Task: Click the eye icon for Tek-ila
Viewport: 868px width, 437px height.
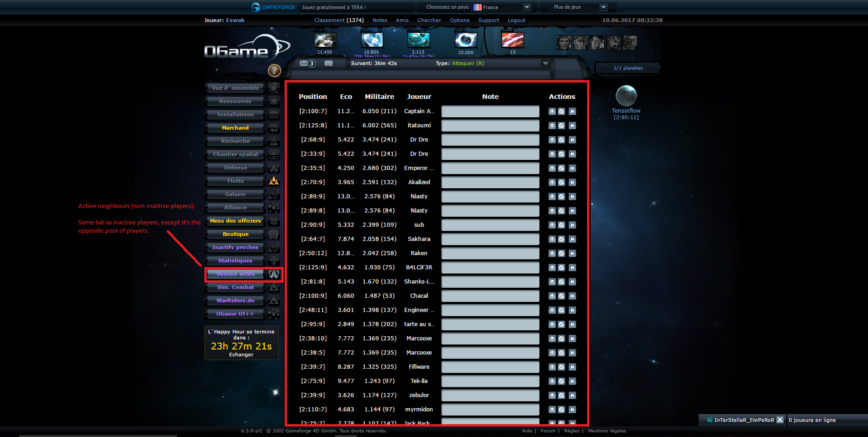Action: point(552,381)
